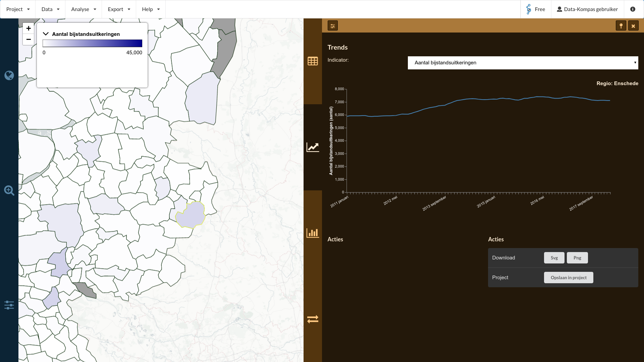Viewport: 644px width, 362px height.
Task: Open the Indicator dropdown
Action: 523,63
